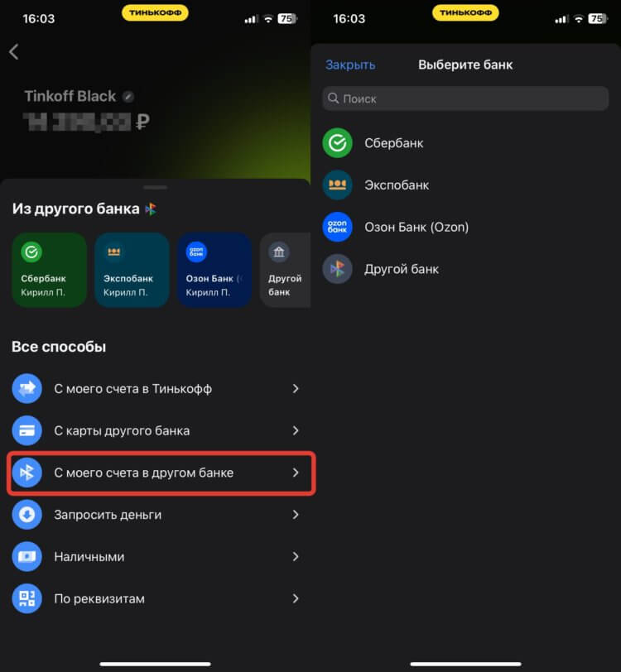Focus the Поиск search field

coord(465,98)
